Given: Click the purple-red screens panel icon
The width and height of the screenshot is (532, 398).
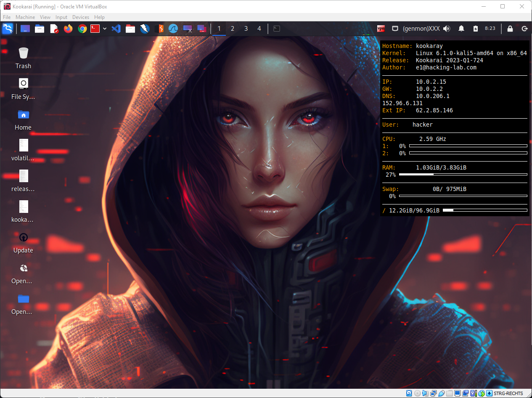Looking at the screenshot, I should click(202, 29).
